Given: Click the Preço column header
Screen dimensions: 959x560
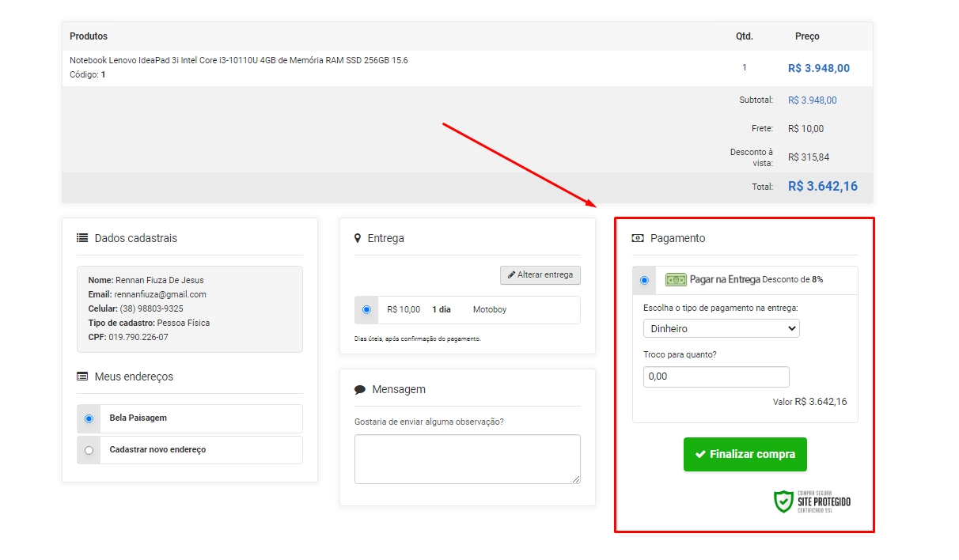Looking at the screenshot, I should (807, 36).
